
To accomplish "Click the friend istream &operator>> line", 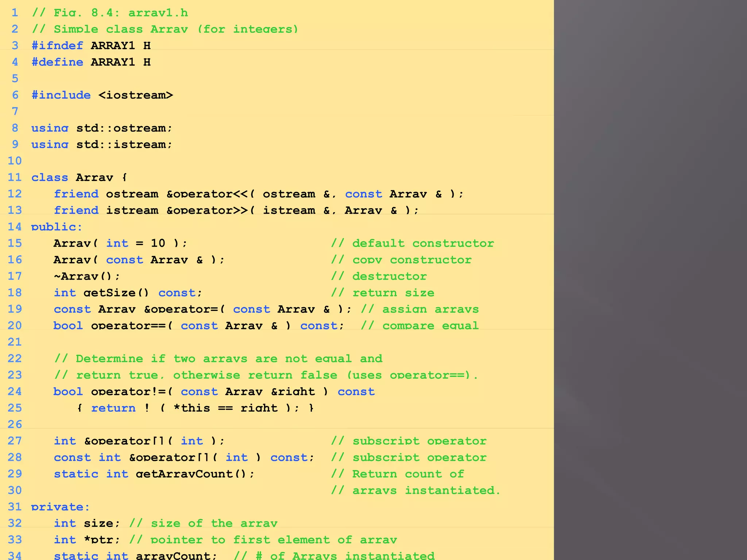I will pyautogui.click(x=236, y=210).
